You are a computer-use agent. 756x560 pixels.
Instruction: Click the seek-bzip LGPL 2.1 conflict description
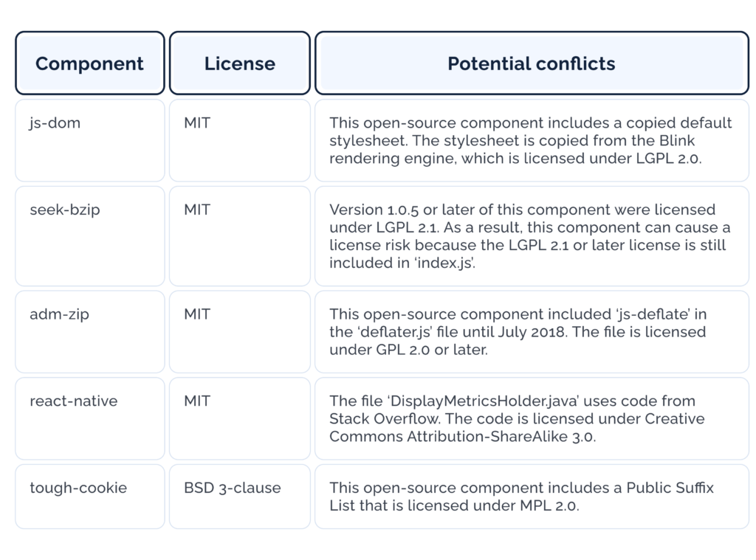[x=530, y=236]
